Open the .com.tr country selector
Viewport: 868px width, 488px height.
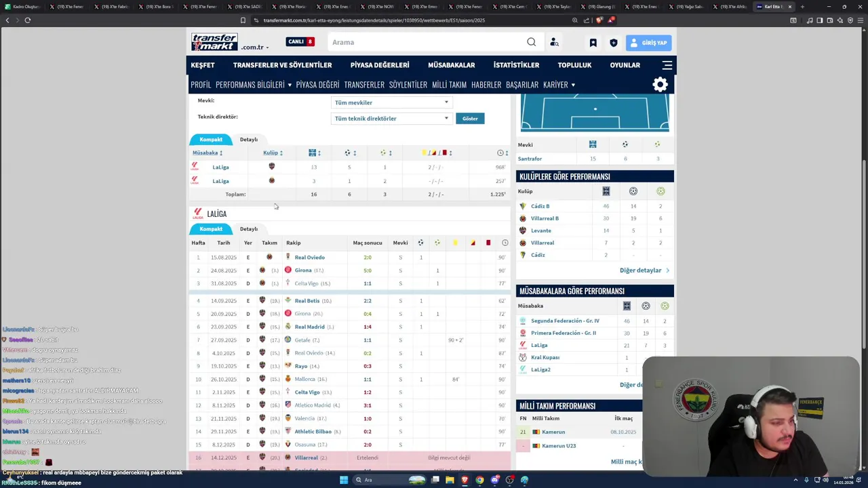pos(255,47)
